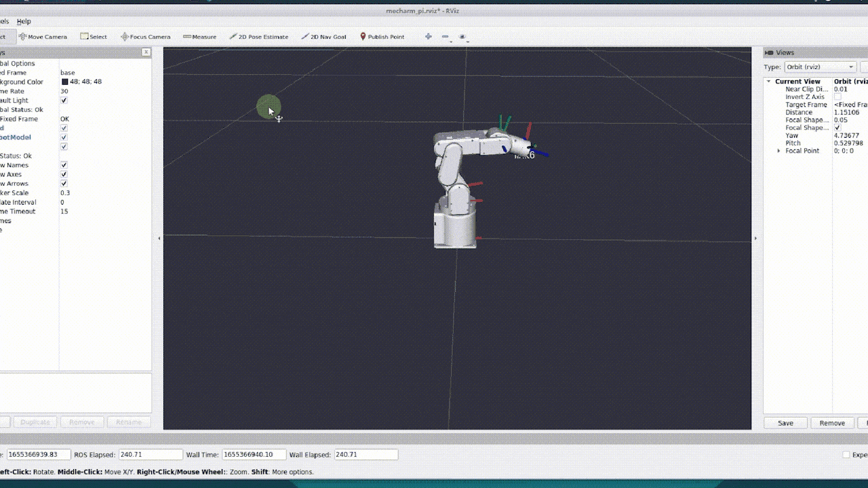
Task: Click the blue plus add-tool icon
Action: point(428,37)
